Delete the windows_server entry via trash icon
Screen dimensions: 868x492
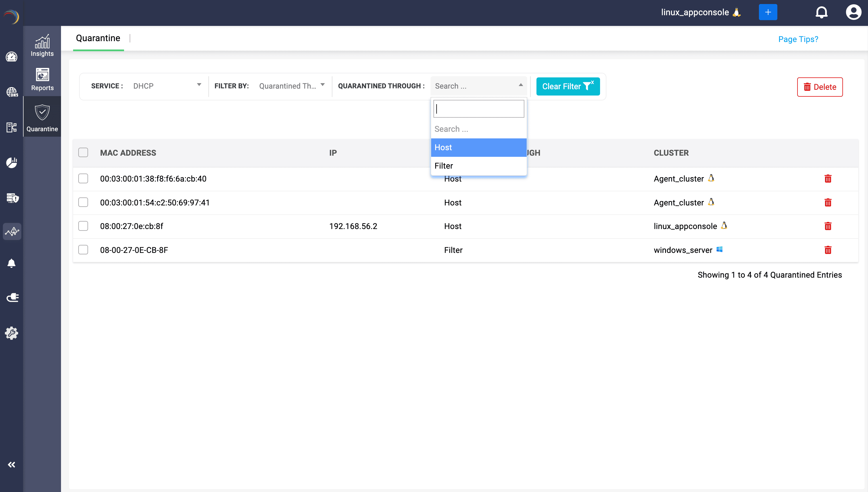pyautogui.click(x=828, y=250)
